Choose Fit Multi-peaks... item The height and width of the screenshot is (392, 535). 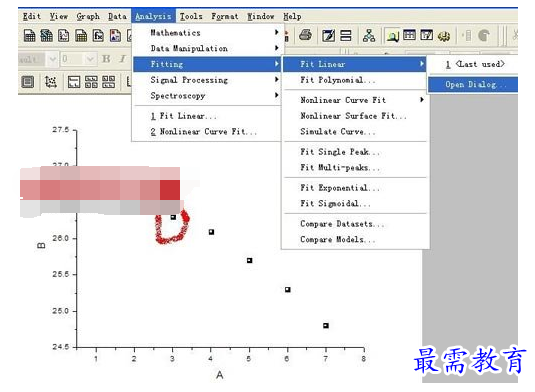[x=355, y=168]
